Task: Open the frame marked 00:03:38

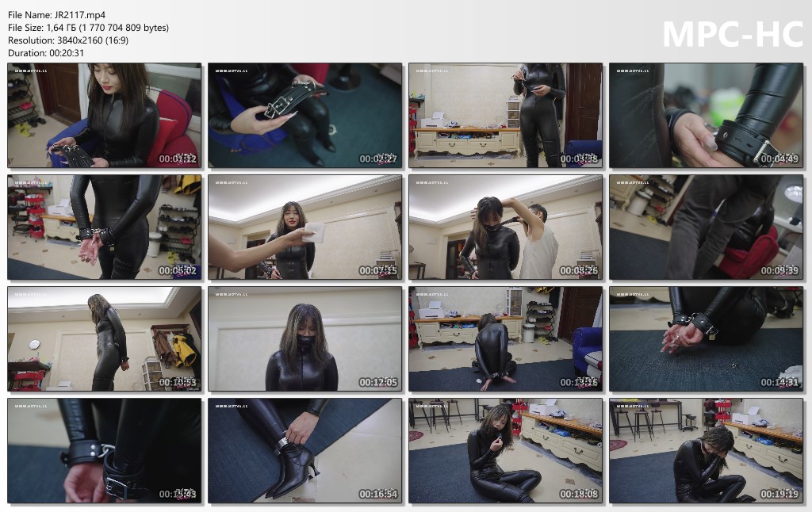Action: point(506,116)
